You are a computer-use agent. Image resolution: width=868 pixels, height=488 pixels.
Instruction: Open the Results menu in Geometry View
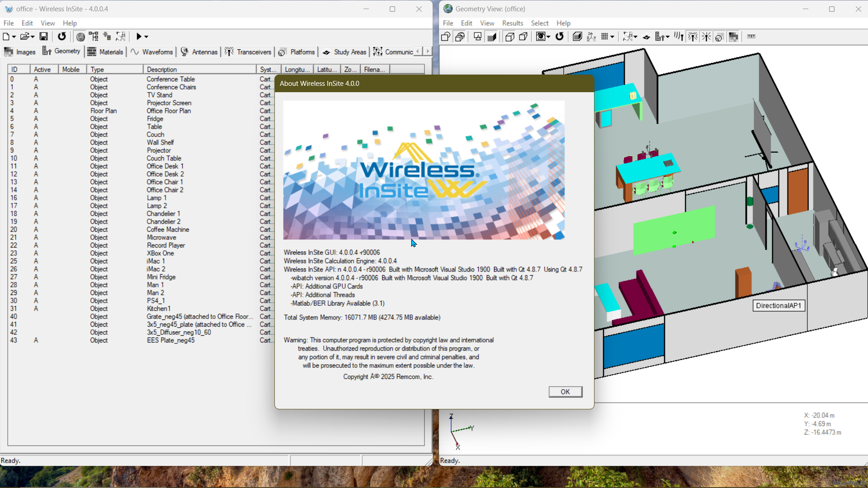pyautogui.click(x=512, y=23)
